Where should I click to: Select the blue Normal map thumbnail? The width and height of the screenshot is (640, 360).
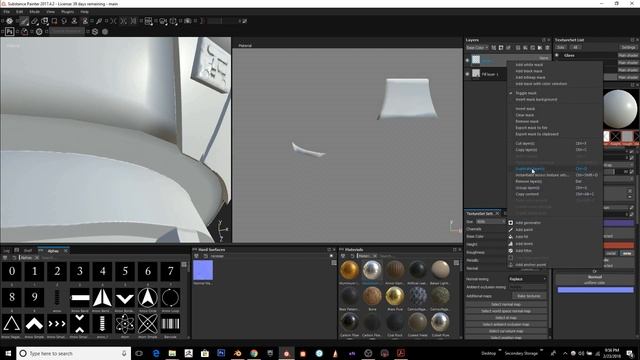(x=203, y=270)
